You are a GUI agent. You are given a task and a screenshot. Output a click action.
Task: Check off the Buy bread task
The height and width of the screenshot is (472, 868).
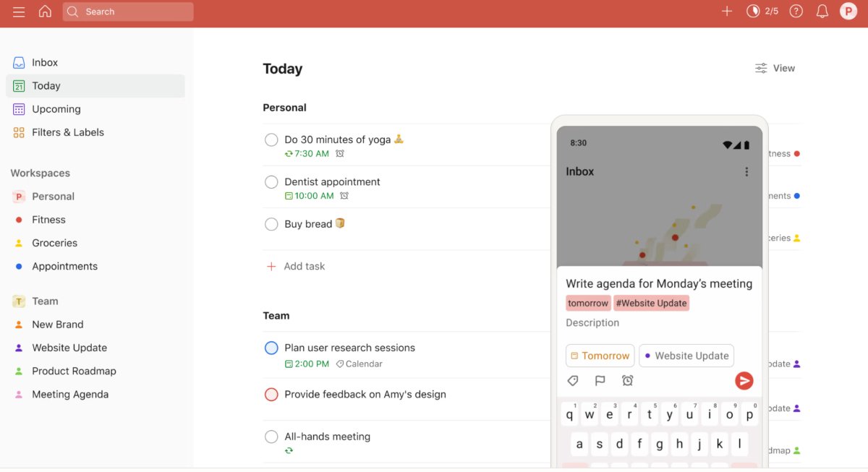271,224
